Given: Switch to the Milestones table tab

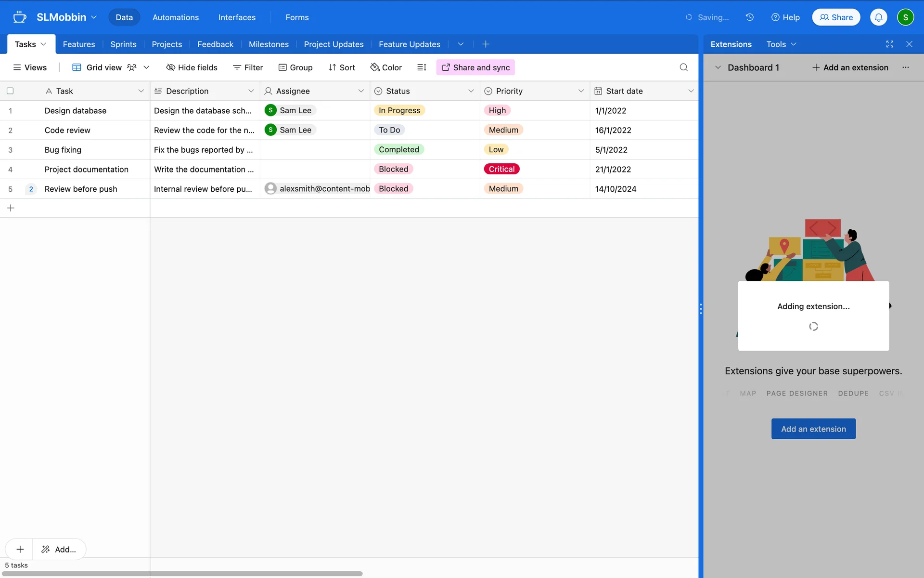Looking at the screenshot, I should coord(269,44).
